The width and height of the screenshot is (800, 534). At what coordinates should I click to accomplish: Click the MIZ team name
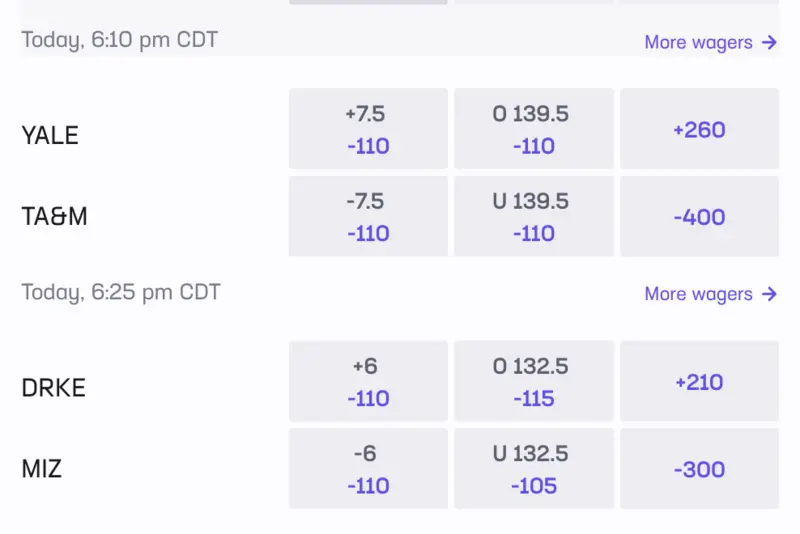coord(42,468)
